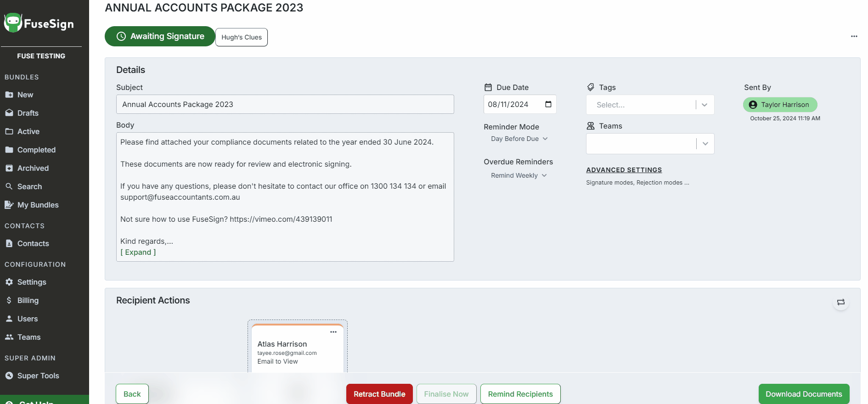Open the three-dot bundle options menu
Image resolution: width=868 pixels, height=404 pixels.
point(854,36)
